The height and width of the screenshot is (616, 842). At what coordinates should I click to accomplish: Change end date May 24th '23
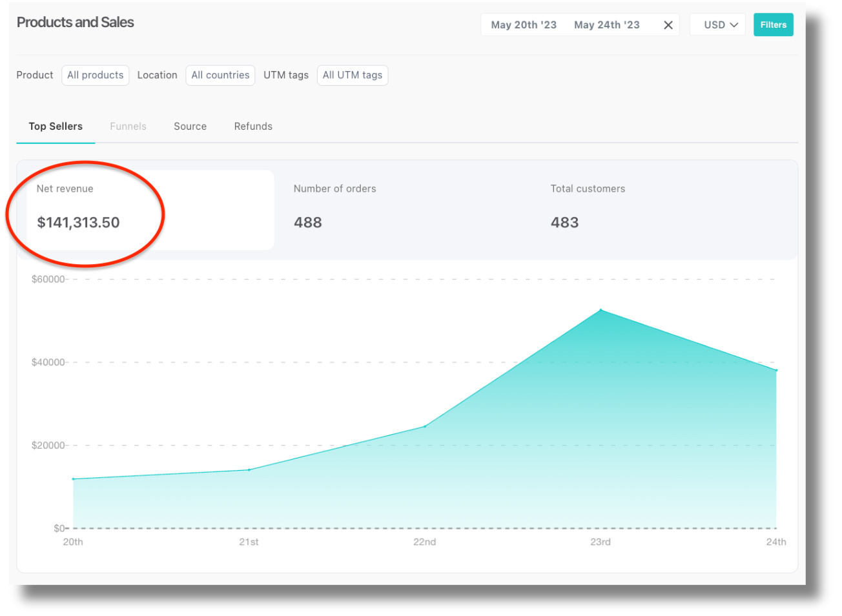tap(606, 25)
